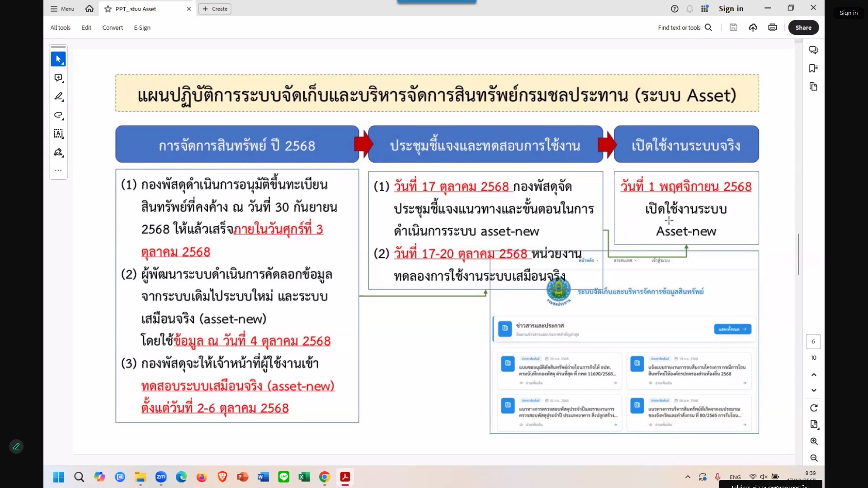This screenshot has height=488, width=868.
Task: Show hidden system tray icons
Action: (688, 477)
